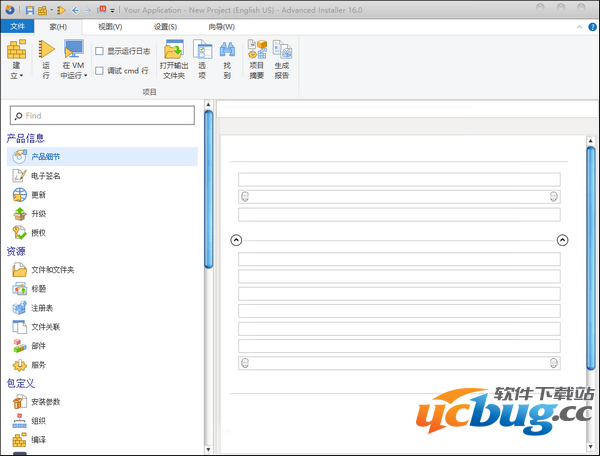Open 项目摘要 project summary icon

coord(257,50)
